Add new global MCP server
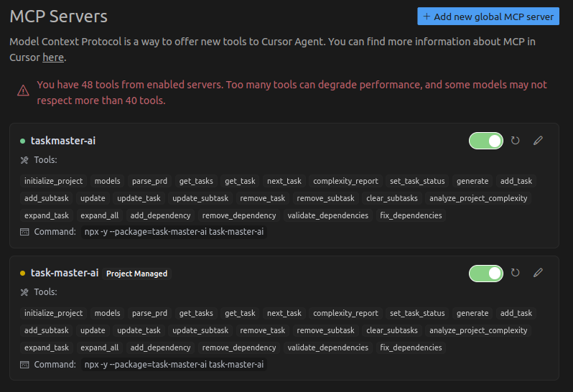 [x=488, y=17]
